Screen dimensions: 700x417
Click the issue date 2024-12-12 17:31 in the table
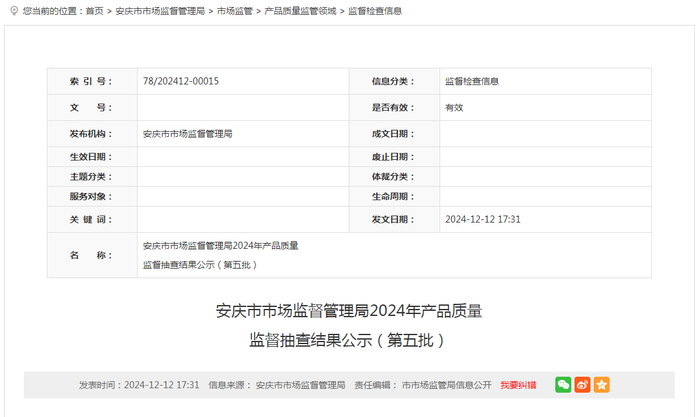483,219
